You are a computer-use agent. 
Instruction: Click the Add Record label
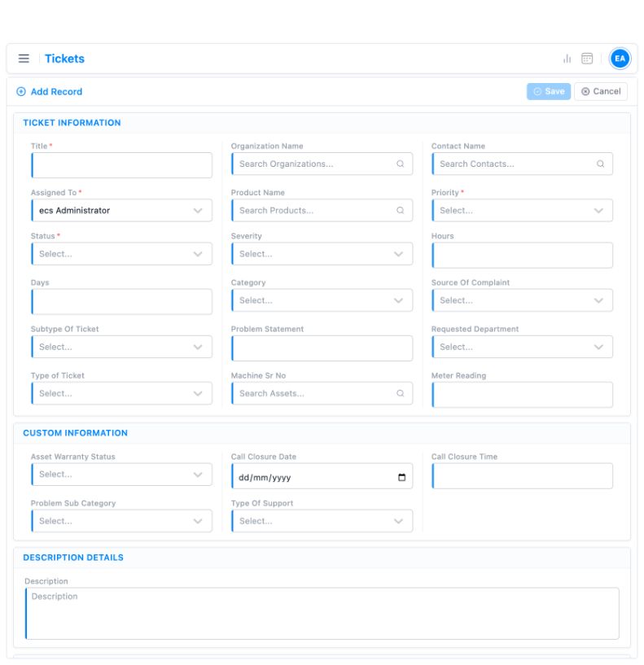[x=56, y=92]
